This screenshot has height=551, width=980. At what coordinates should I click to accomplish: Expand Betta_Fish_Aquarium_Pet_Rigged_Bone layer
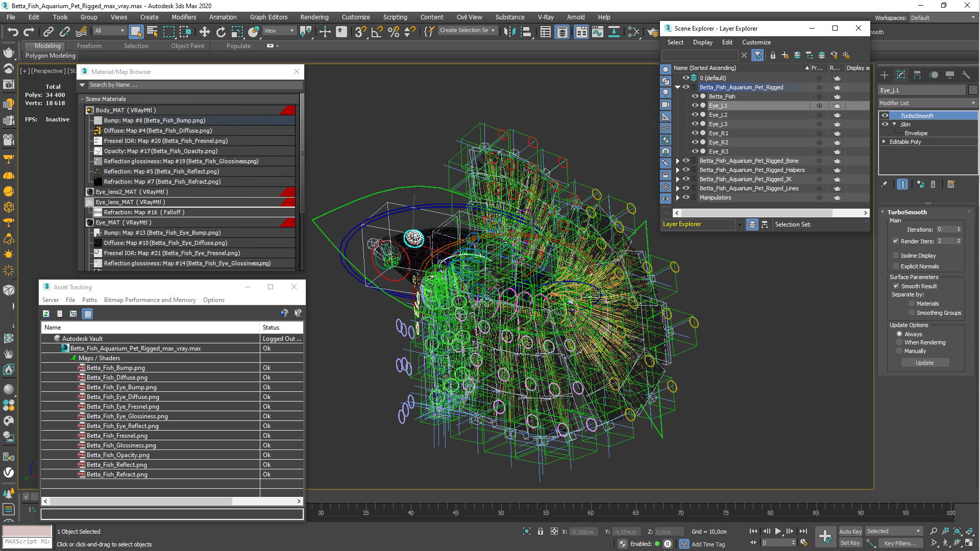tap(678, 161)
